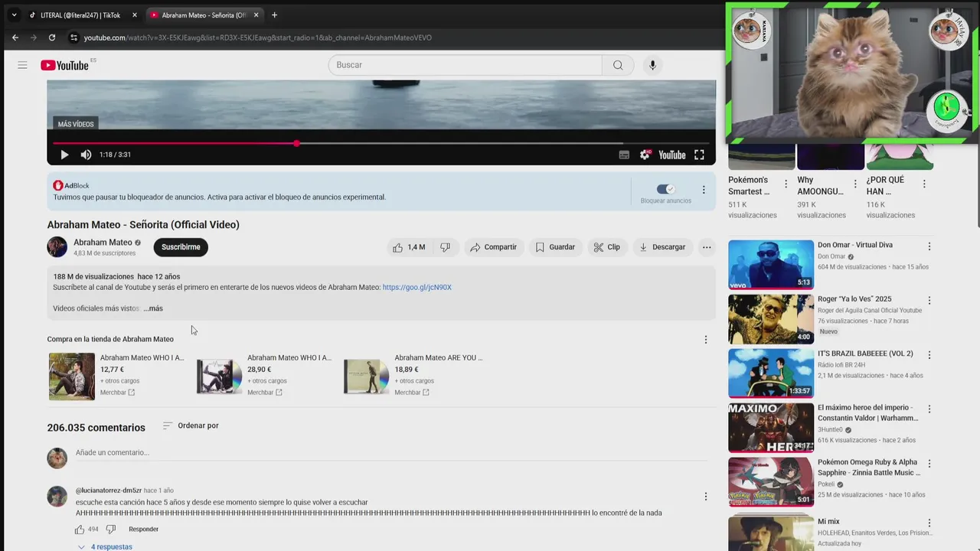Open Merchbar link under 12,77 € item
Viewport: 980px width, 551px height.
coord(117,393)
